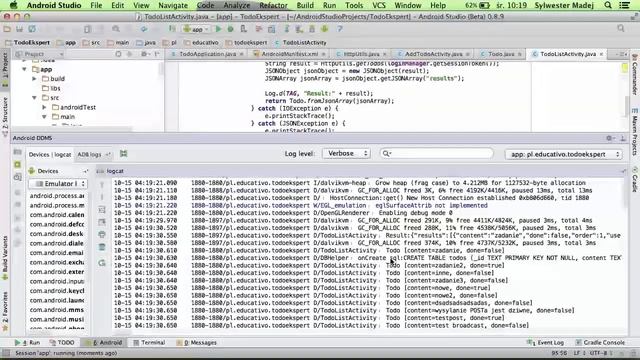This screenshot has height=360, width=640.
Task: Open Project panel settings gear
Action: pos(144,54)
